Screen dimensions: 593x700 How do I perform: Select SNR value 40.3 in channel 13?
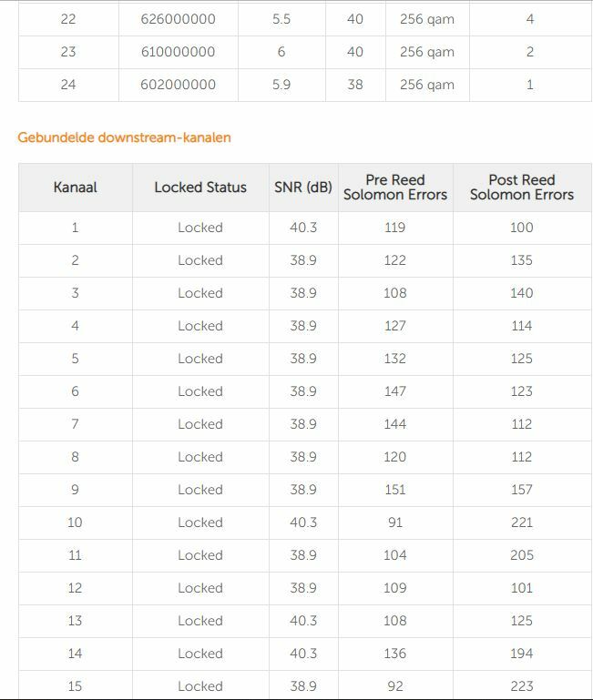pyautogui.click(x=303, y=621)
